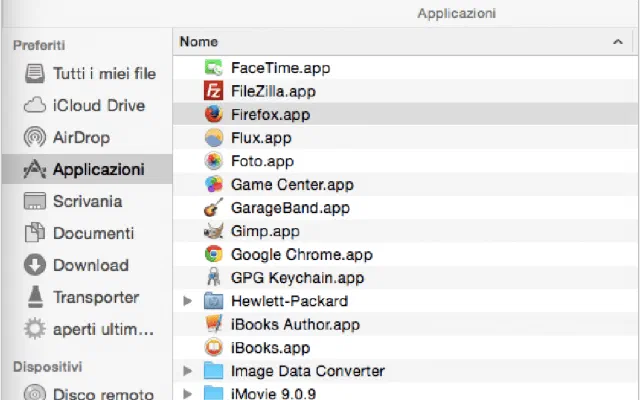This screenshot has height=400, width=640.
Task: Click the Google Chrome icon
Action: pyautogui.click(x=213, y=254)
